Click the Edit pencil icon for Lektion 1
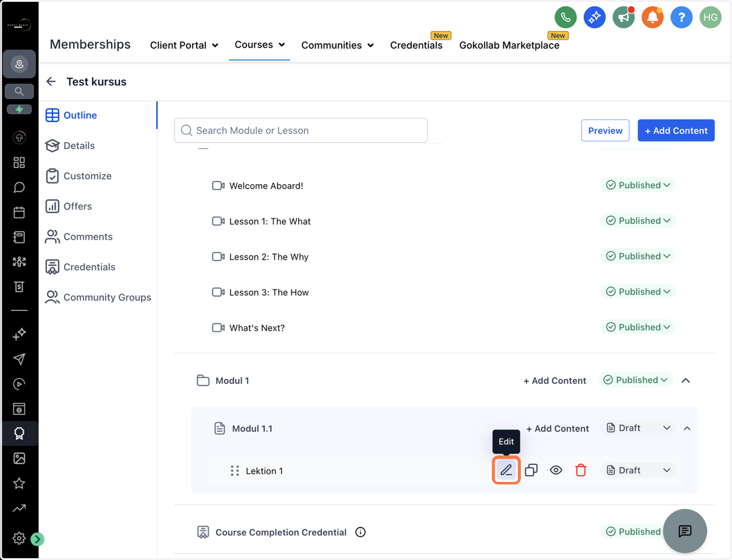This screenshot has height=560, width=732. (x=506, y=470)
